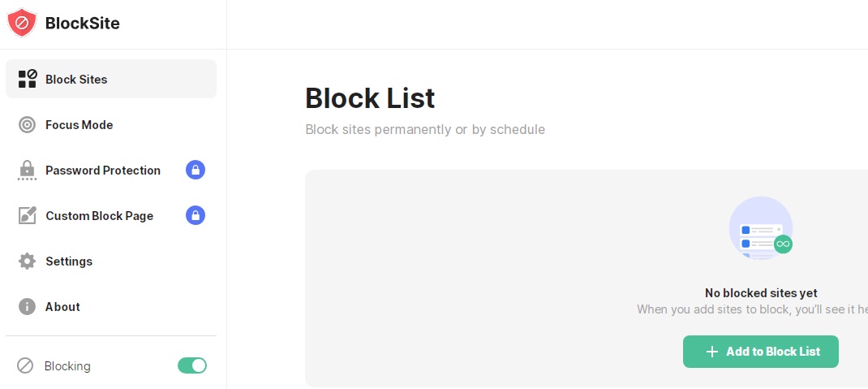Click the Focus Mode target icon
Screen dimensions: 868x389
27,125
